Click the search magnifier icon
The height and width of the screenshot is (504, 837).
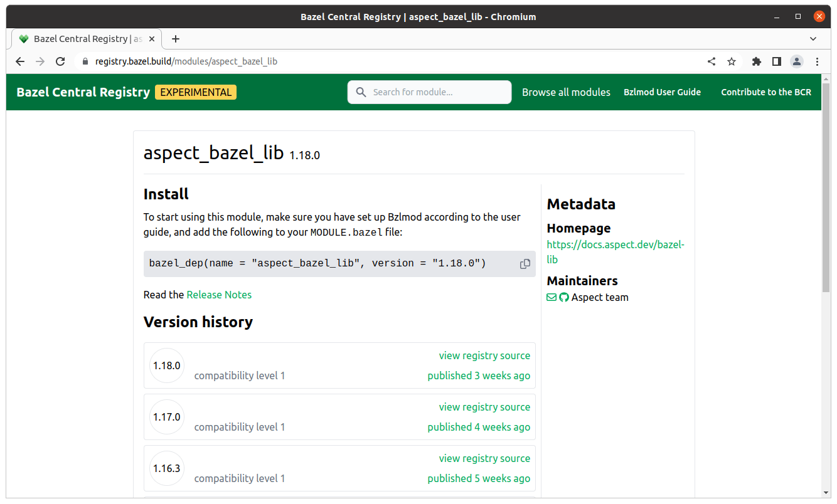click(361, 92)
